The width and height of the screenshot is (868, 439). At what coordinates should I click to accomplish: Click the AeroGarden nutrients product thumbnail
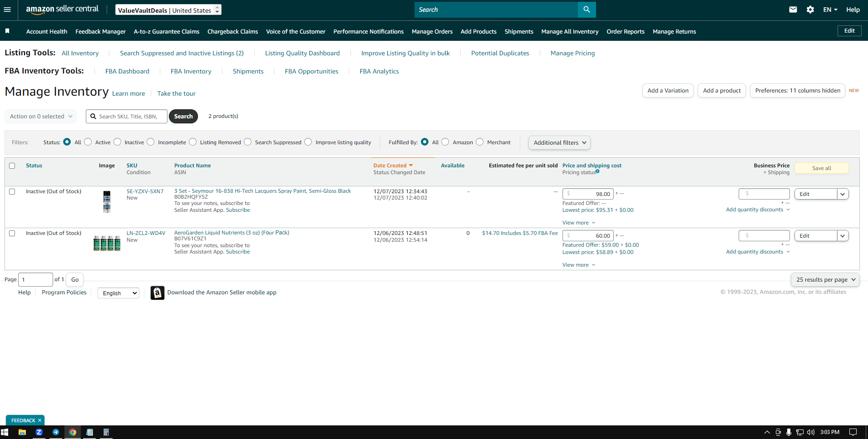(x=107, y=243)
